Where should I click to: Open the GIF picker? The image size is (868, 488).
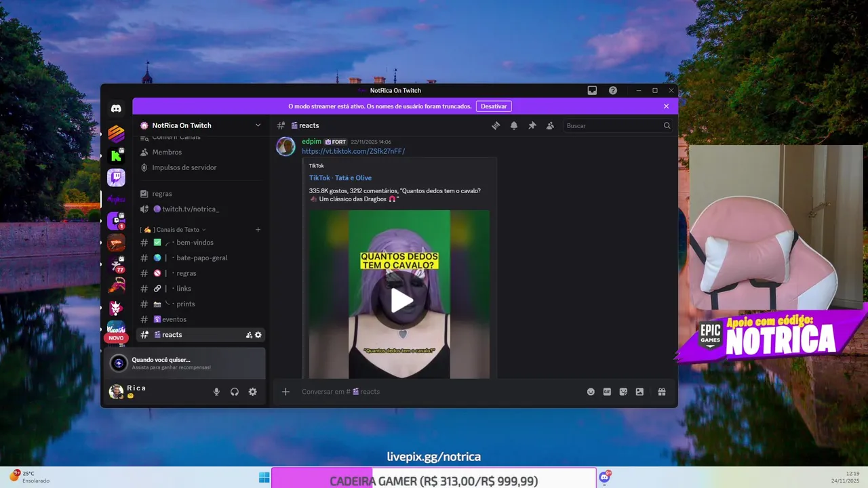(x=607, y=392)
